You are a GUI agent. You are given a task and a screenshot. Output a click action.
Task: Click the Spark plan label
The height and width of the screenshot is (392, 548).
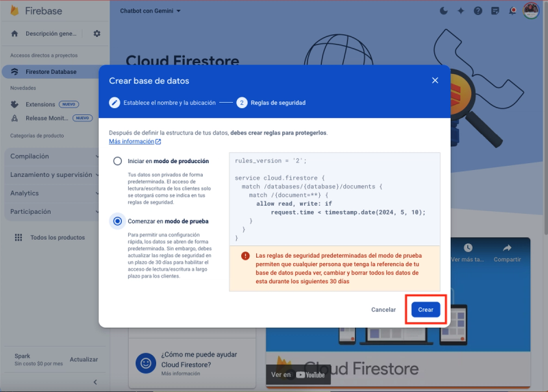(x=23, y=356)
